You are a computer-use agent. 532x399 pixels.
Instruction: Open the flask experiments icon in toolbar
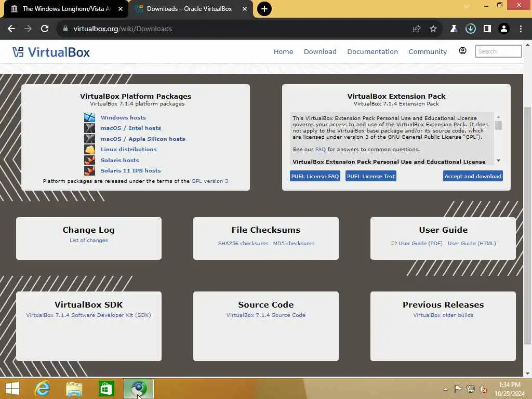click(x=454, y=29)
